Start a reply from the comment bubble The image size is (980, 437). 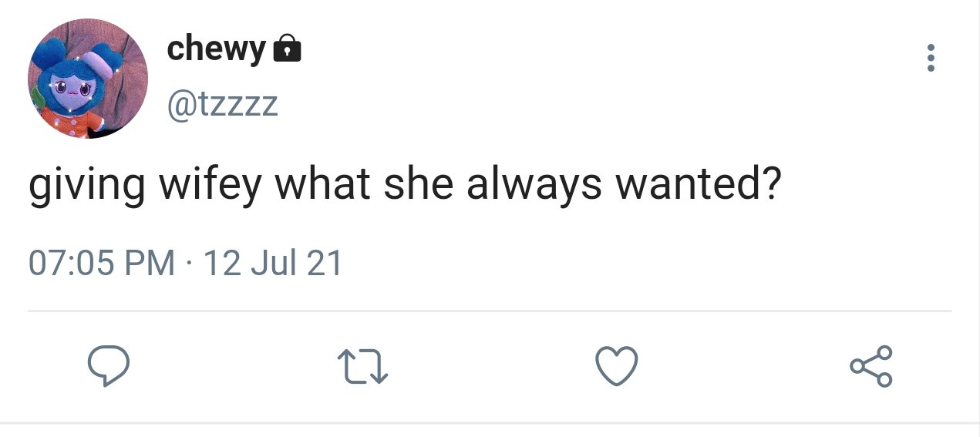tap(107, 366)
